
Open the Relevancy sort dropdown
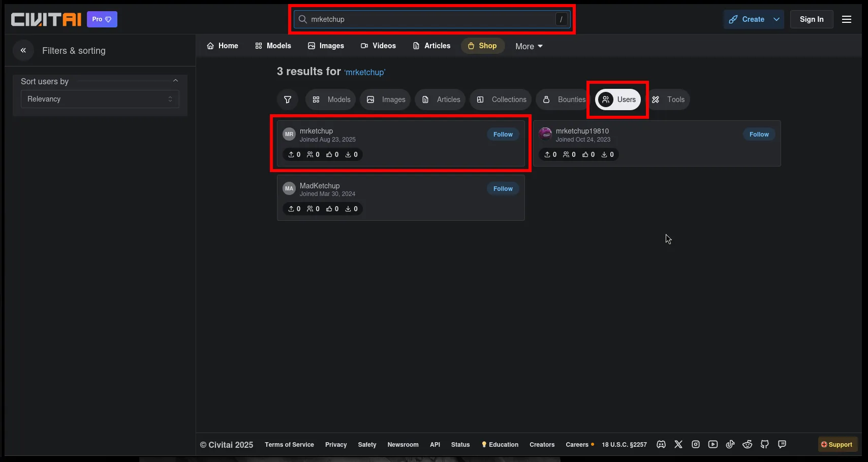[100, 99]
